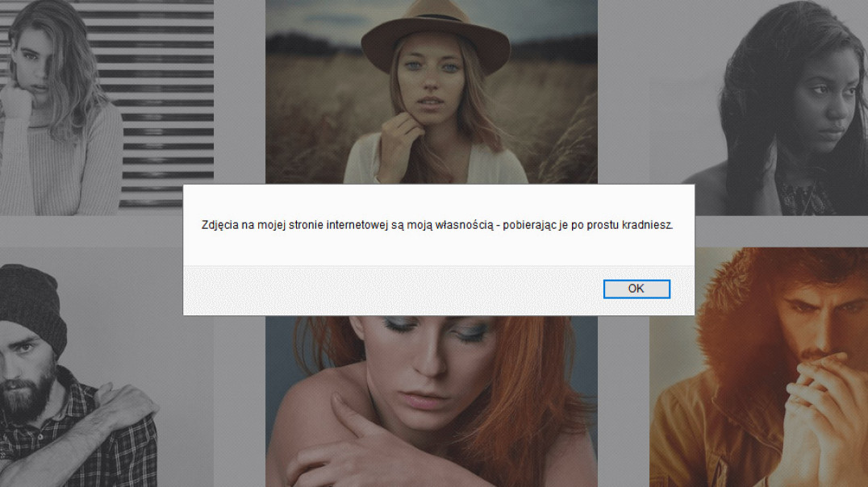Click the OK button in the dialog

tap(636, 289)
